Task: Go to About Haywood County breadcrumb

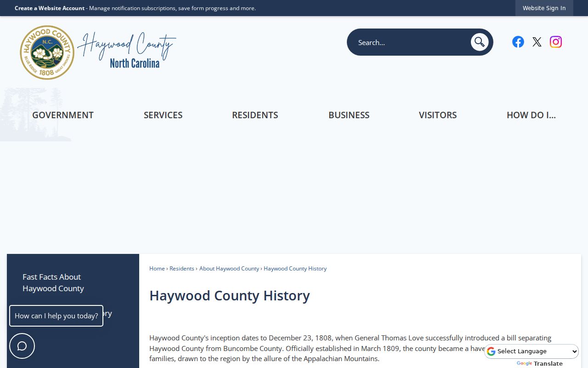Action: point(229,269)
